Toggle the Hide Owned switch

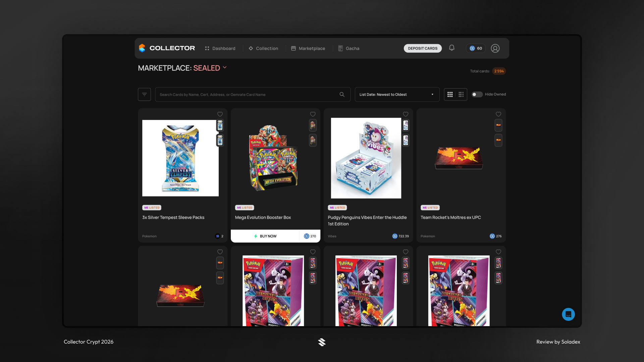click(x=477, y=95)
